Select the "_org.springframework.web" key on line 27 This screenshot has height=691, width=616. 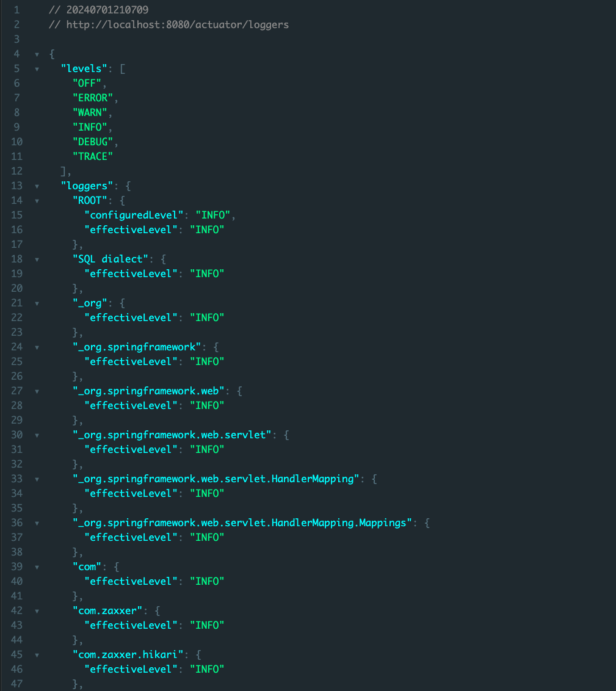point(148,391)
